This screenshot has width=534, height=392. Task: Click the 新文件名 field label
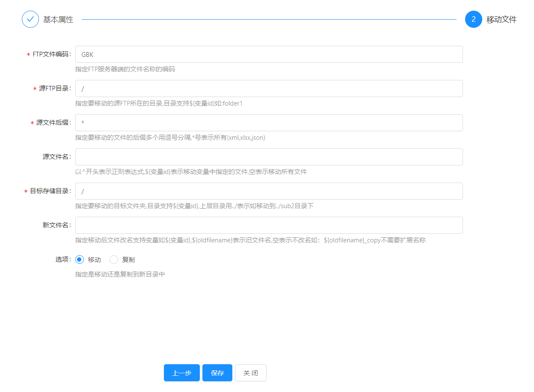click(x=56, y=225)
